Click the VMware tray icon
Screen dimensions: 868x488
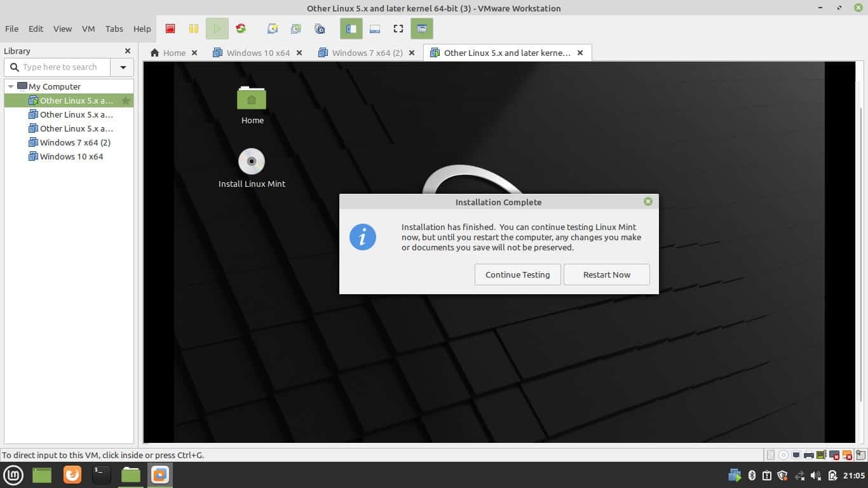pos(735,475)
